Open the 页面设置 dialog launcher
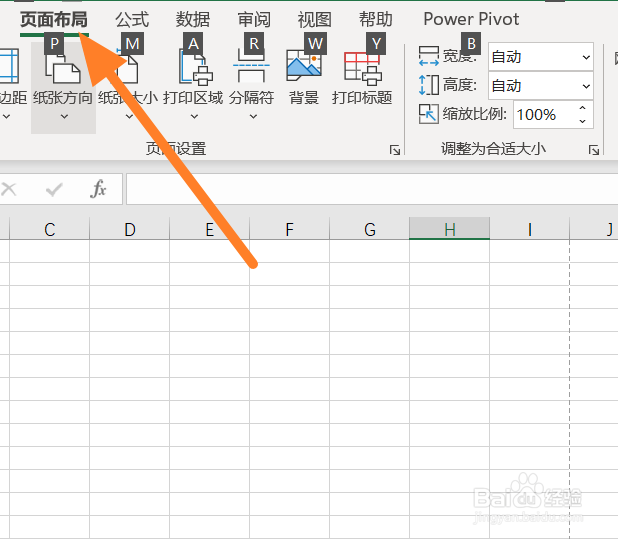This screenshot has width=618, height=539. [x=395, y=150]
